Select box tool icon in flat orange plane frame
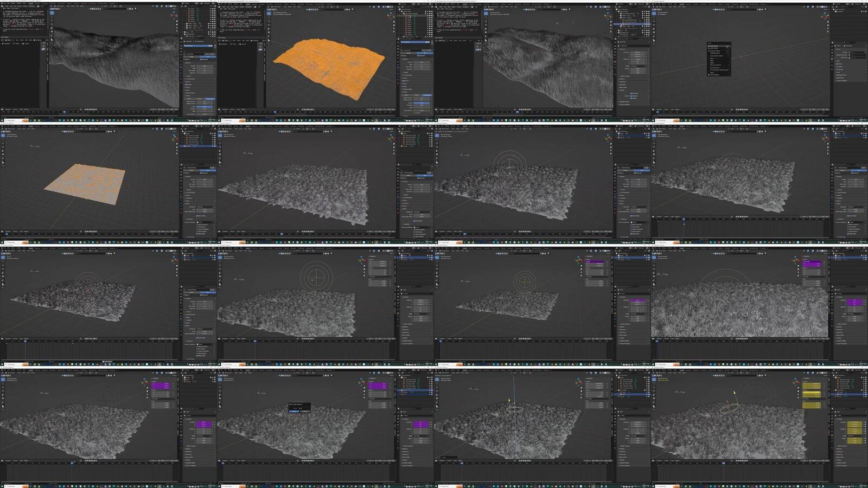Viewport: 868px width, 488px height. pos(2,136)
